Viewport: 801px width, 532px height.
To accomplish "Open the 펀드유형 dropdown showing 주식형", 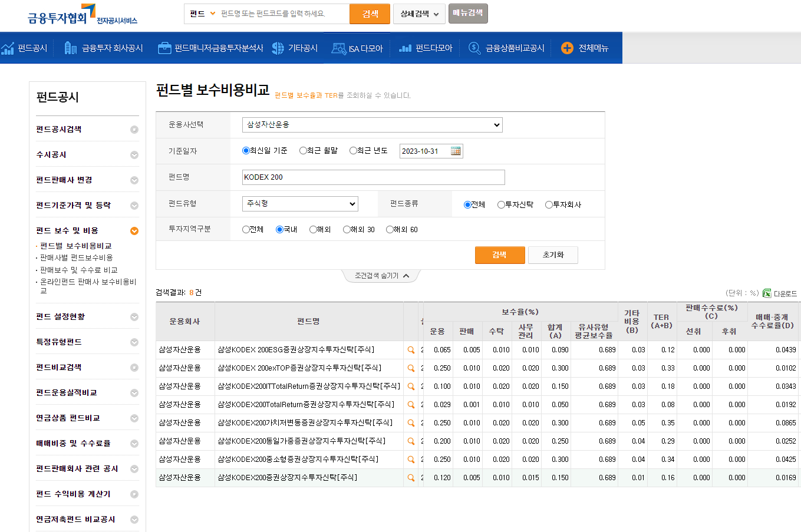I will (300, 204).
